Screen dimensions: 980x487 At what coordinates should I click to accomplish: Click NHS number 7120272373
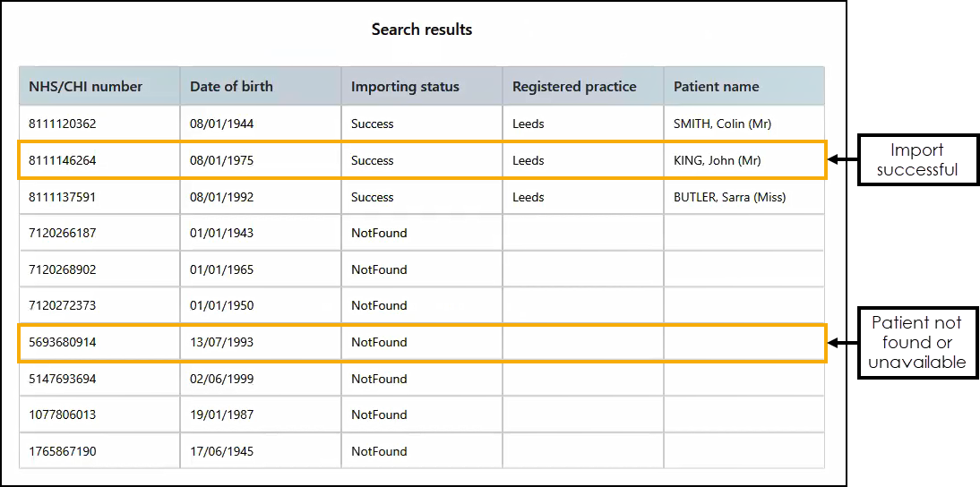coord(63,306)
